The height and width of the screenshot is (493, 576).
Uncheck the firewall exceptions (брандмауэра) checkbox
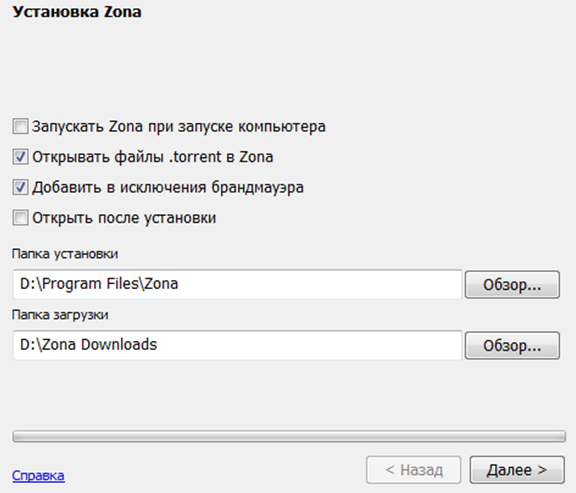tap(20, 187)
